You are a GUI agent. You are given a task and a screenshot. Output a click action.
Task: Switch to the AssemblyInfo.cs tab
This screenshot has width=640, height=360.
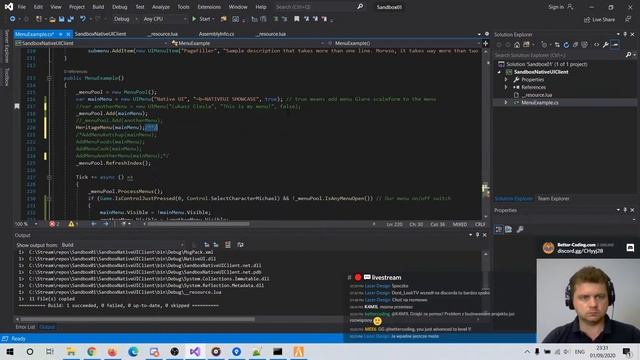point(216,34)
